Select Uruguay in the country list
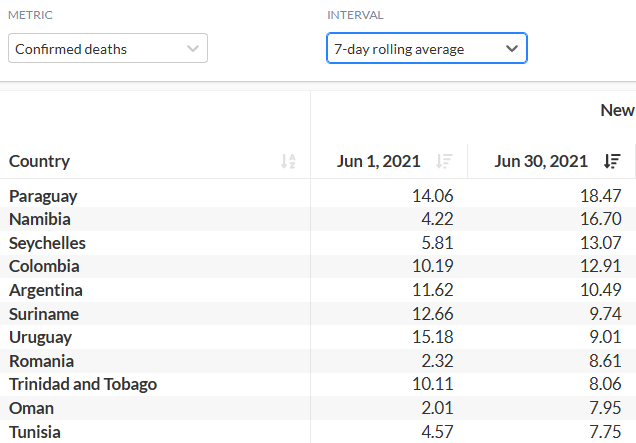This screenshot has width=636, height=443. (x=41, y=337)
